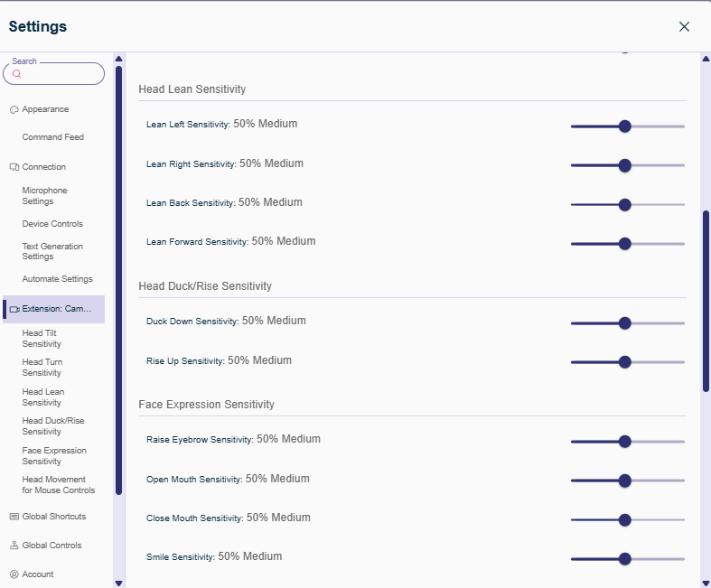
Task: Click the Settings title text
Action: point(38,27)
